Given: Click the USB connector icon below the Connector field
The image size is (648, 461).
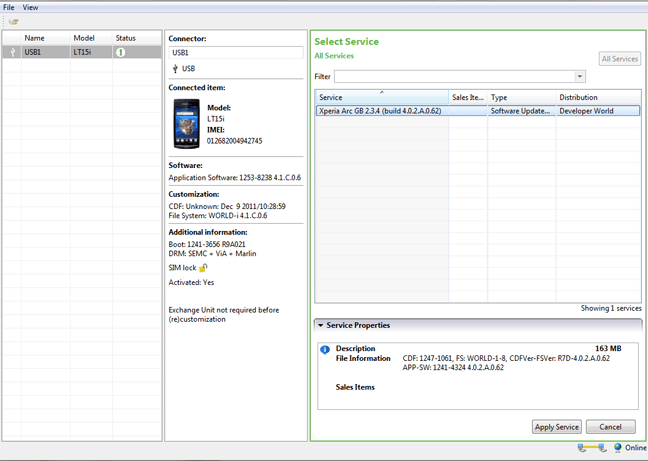Looking at the screenshot, I should coord(175,69).
